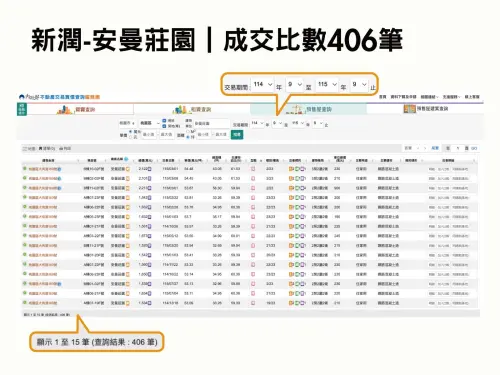Image resolution: width=500 pixels, height=375 pixels.
Task: Open the pink floor plan icon in first row
Action: tap(253, 169)
